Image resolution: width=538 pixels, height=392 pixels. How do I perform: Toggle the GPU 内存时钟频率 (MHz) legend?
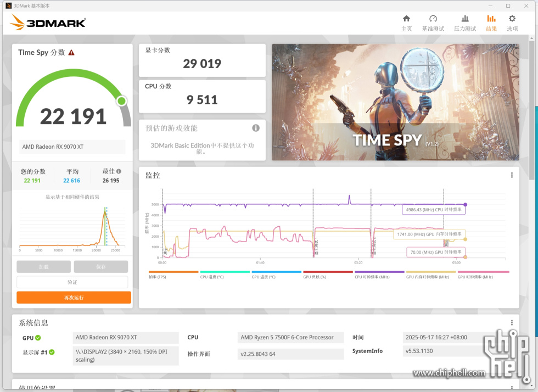(431, 275)
